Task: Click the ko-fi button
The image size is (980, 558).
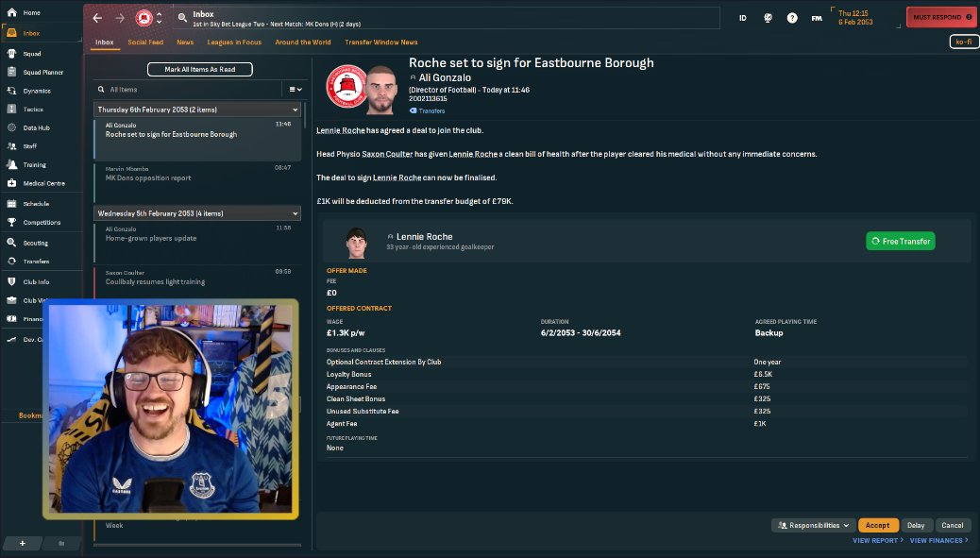Action: (x=964, y=42)
